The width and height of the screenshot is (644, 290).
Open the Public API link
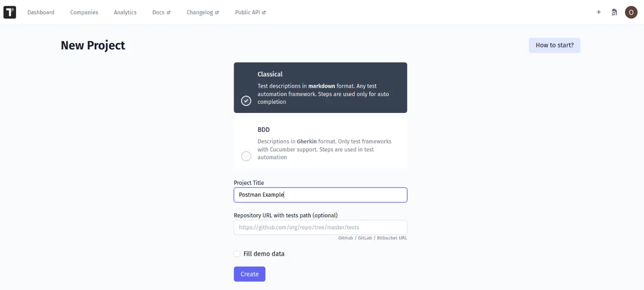coord(248,12)
